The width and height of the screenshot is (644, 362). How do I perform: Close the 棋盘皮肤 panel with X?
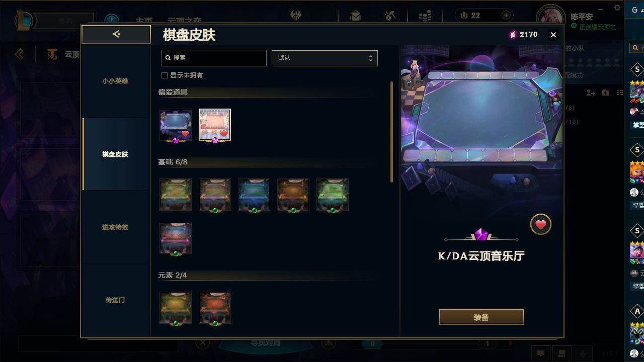coord(553,35)
